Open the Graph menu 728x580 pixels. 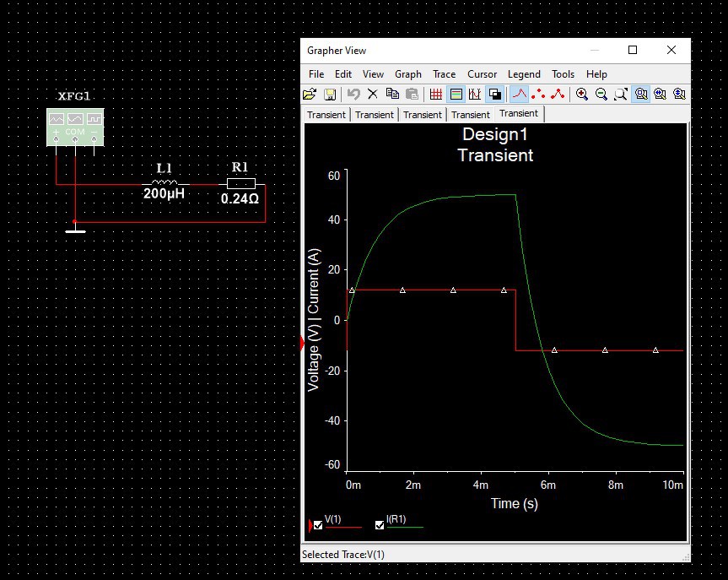pyautogui.click(x=408, y=74)
